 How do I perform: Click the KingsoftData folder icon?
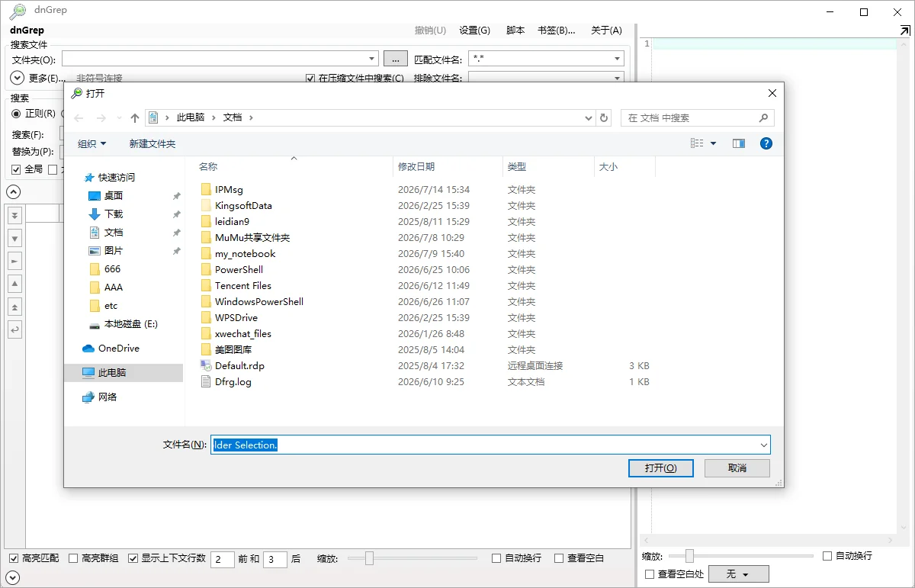click(206, 205)
